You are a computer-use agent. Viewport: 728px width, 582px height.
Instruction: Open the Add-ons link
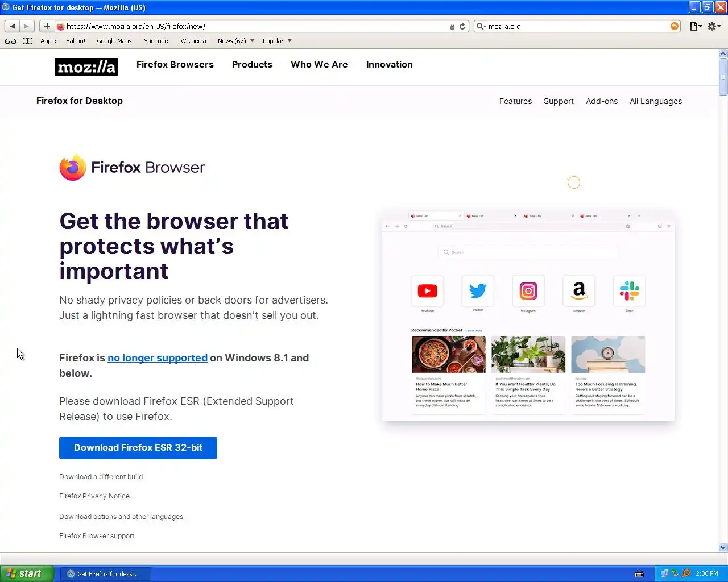[x=602, y=101]
